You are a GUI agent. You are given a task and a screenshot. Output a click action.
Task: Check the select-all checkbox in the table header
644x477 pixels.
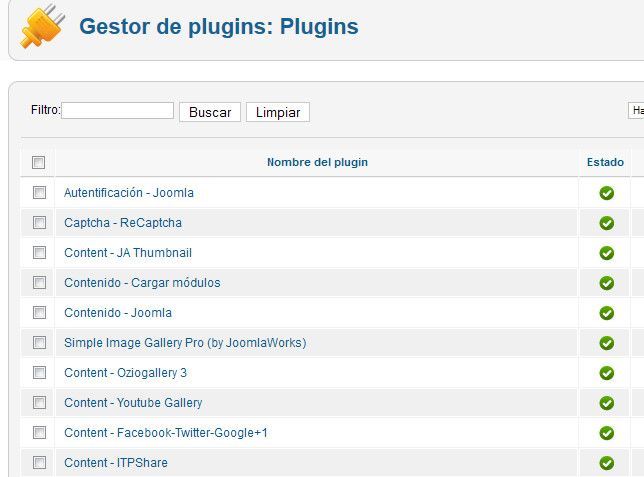(39, 162)
